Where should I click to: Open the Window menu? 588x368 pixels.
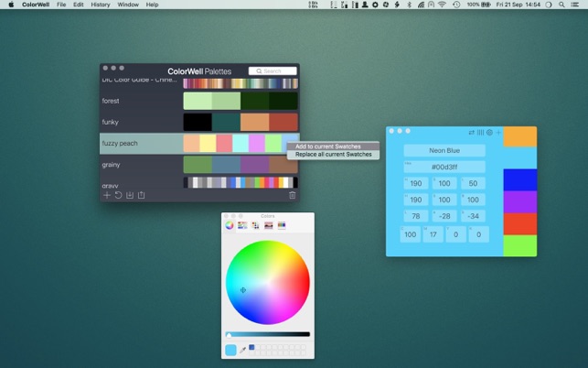128,5
